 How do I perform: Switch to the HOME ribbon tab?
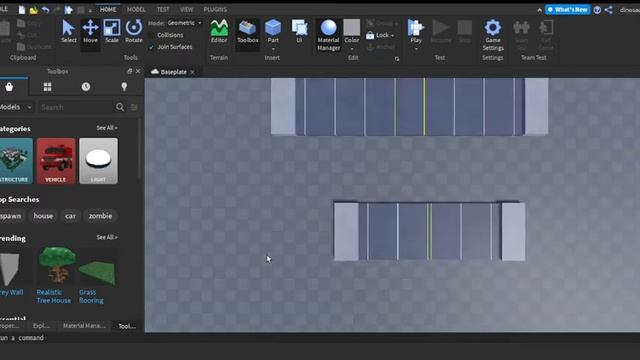[108, 9]
